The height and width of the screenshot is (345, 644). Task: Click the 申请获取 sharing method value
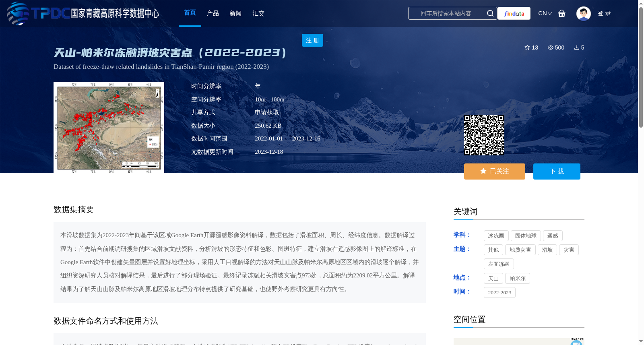(x=267, y=113)
